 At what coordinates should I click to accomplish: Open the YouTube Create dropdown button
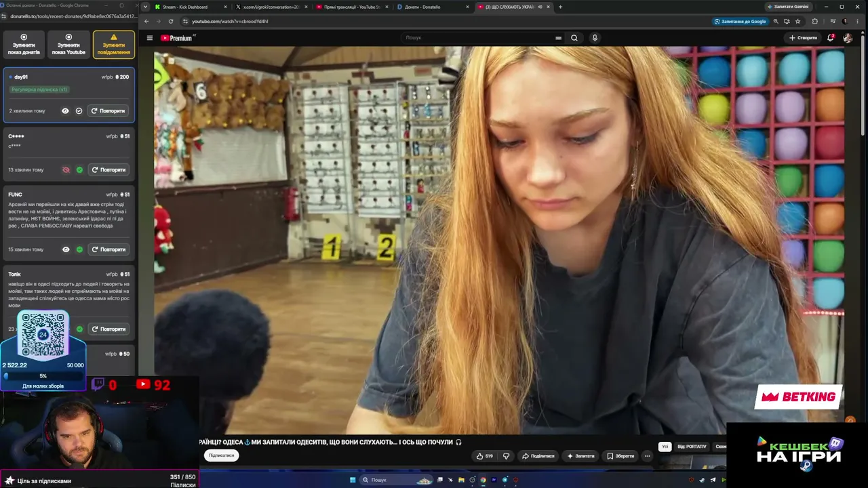(804, 38)
